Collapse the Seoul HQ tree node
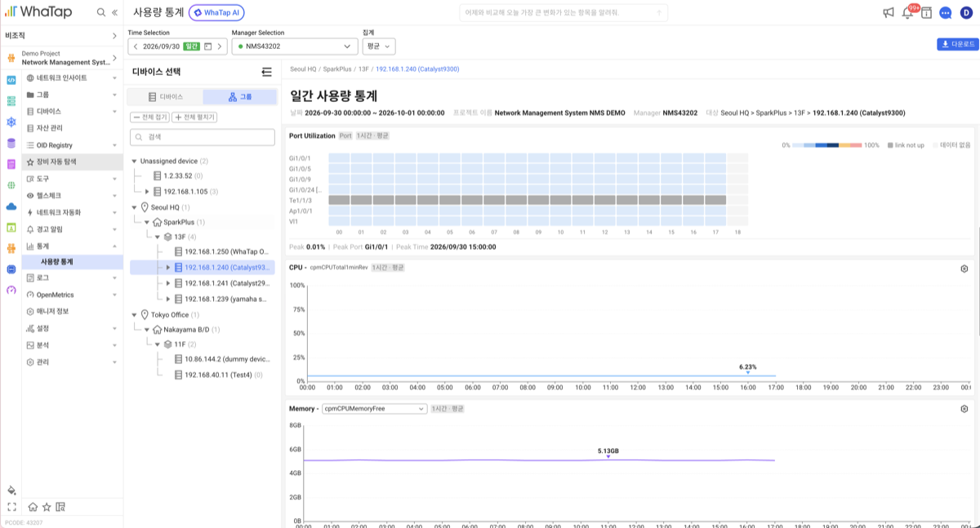This screenshot has height=528, width=980. click(x=135, y=207)
